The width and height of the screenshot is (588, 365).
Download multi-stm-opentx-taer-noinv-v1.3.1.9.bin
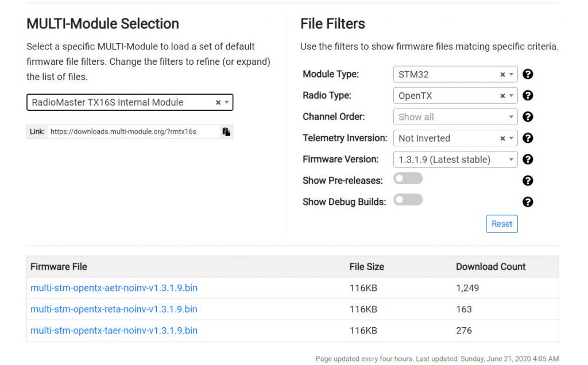pos(114,331)
